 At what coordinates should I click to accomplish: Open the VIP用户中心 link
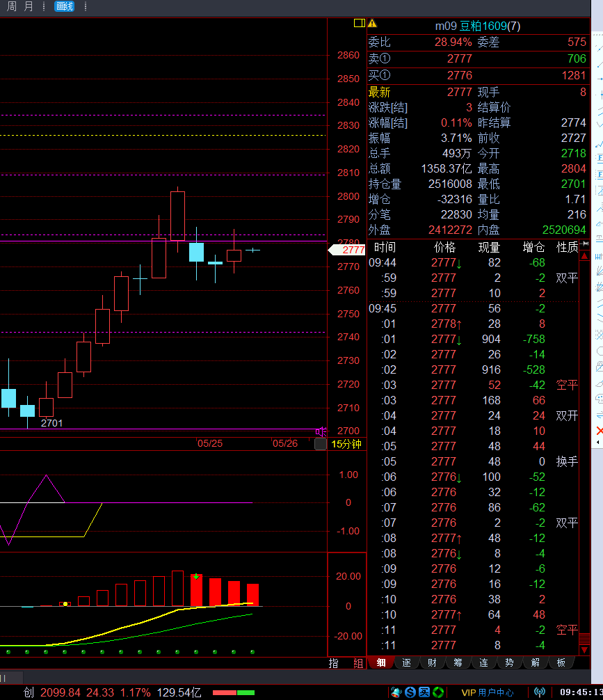click(488, 692)
